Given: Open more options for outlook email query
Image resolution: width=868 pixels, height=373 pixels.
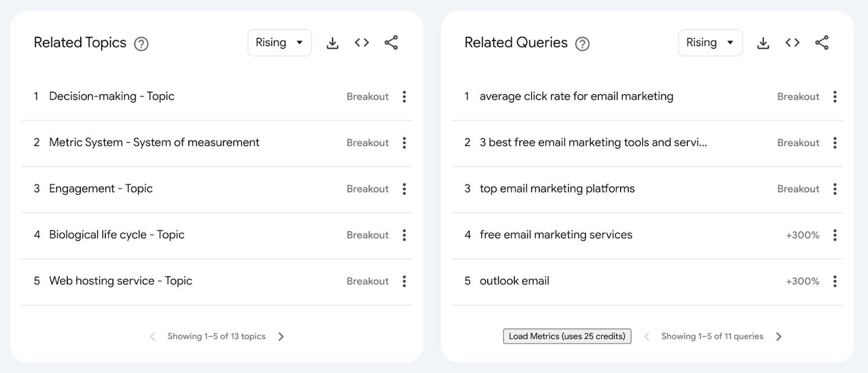Looking at the screenshot, I should [835, 281].
